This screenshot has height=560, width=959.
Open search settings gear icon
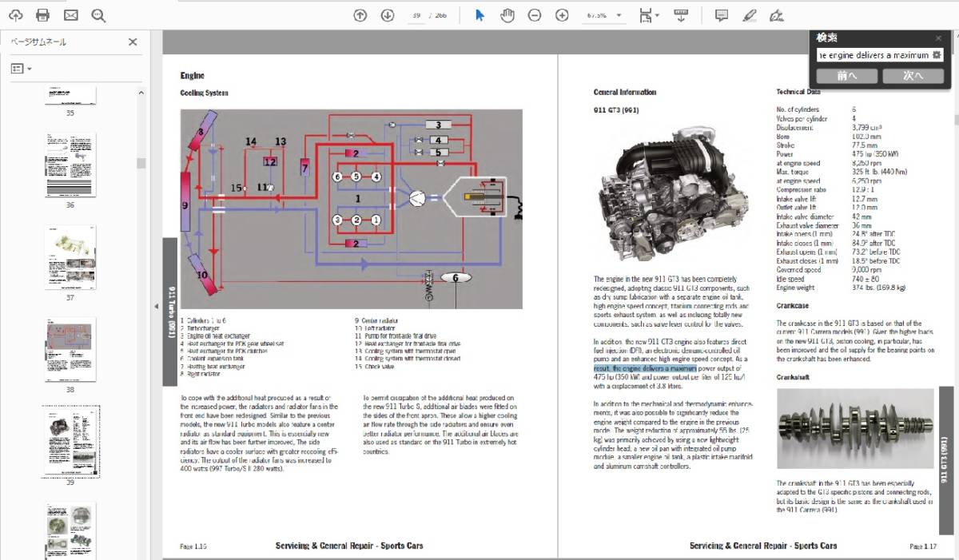click(937, 55)
